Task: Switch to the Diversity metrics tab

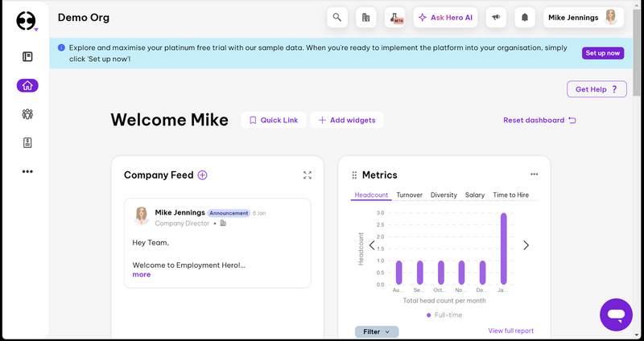Action: pos(444,195)
